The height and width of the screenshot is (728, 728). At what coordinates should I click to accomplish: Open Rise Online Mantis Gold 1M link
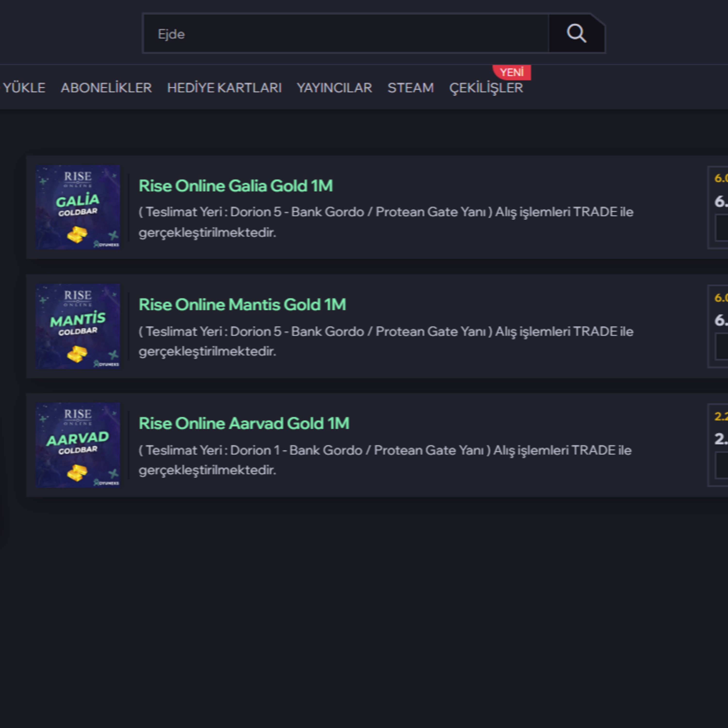pyautogui.click(x=242, y=305)
